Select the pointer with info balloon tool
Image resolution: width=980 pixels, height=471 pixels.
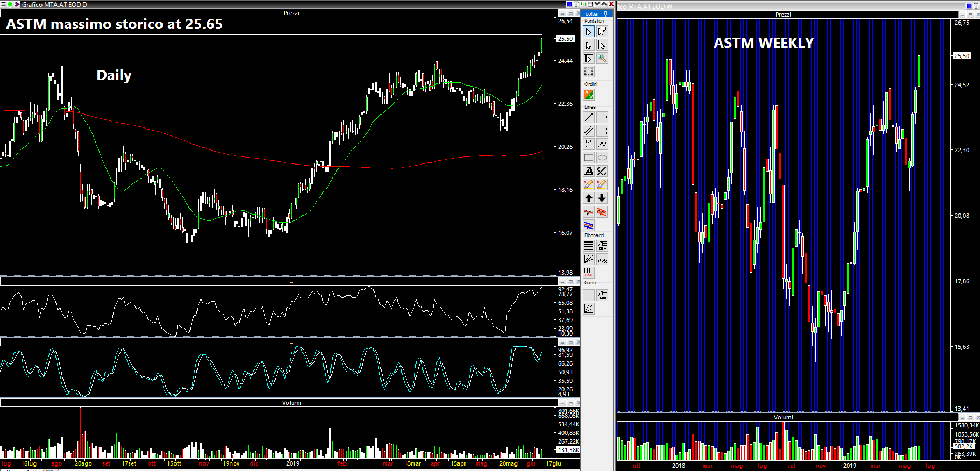coord(602,32)
